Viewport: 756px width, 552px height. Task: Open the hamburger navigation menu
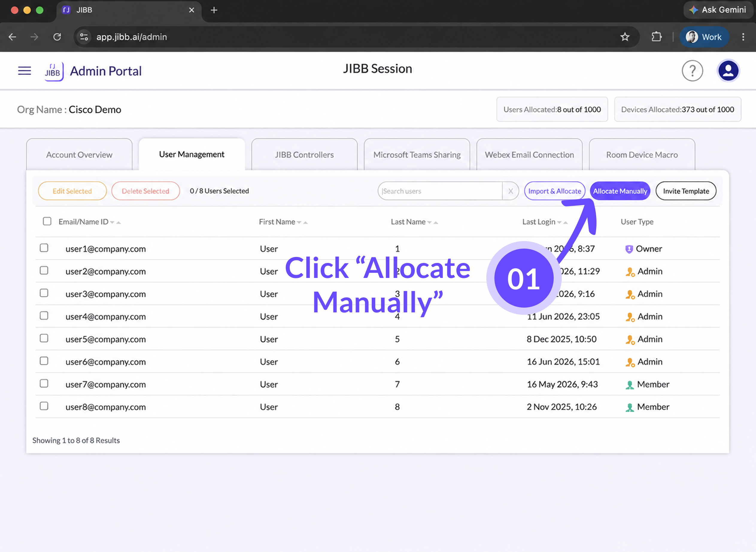pos(24,71)
